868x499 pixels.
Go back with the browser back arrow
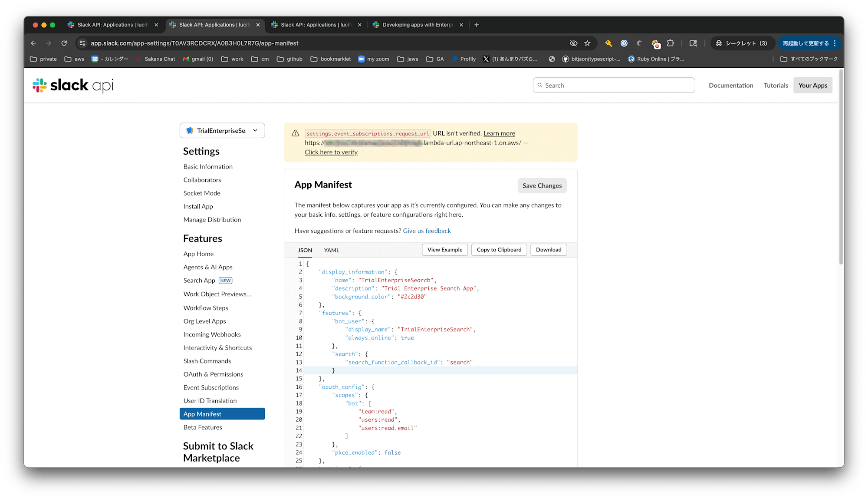pyautogui.click(x=33, y=43)
